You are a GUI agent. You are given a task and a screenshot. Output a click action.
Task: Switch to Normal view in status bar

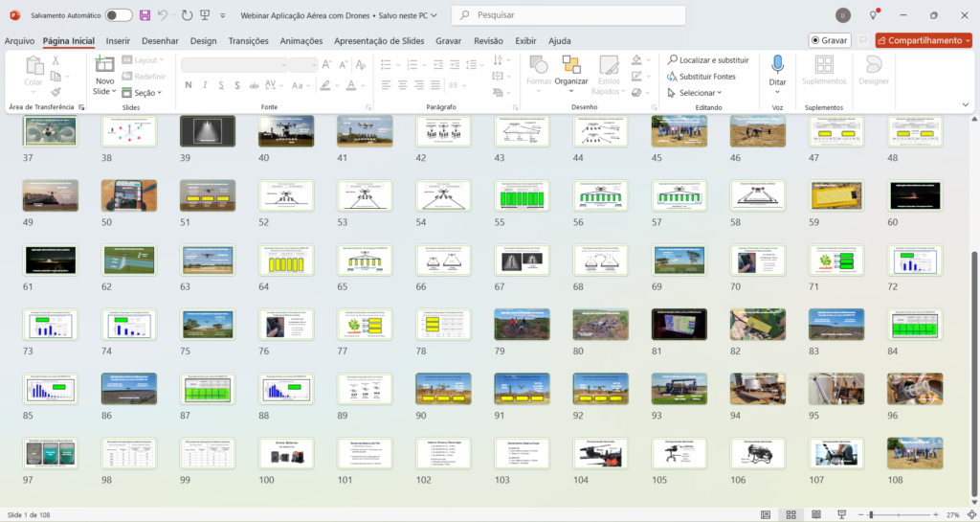[765, 514]
